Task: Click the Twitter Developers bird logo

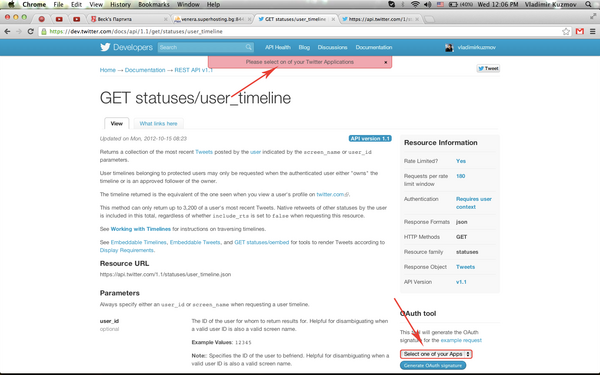Action: tap(105, 47)
